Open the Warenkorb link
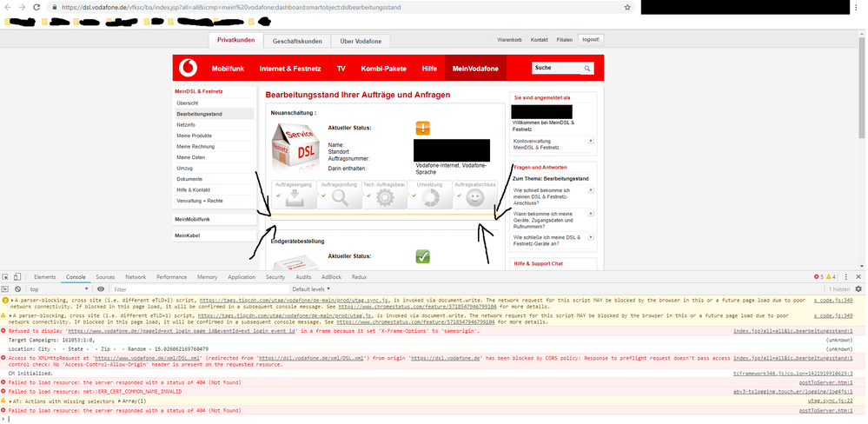Image resolution: width=868 pixels, height=424 pixels. (x=509, y=40)
